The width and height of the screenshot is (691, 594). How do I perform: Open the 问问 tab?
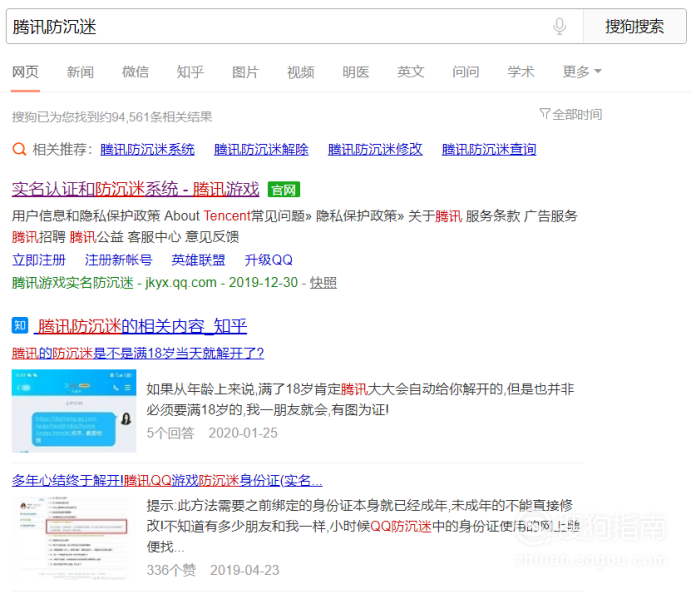click(466, 72)
